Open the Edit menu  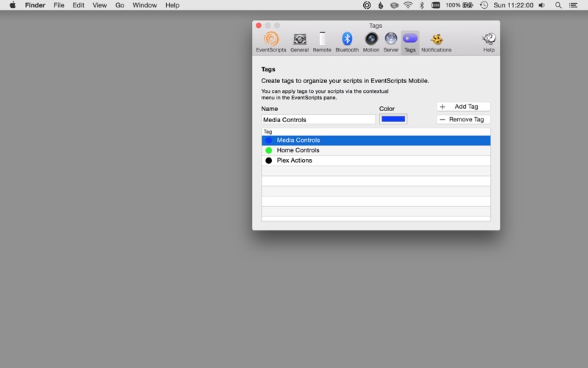pyautogui.click(x=79, y=5)
